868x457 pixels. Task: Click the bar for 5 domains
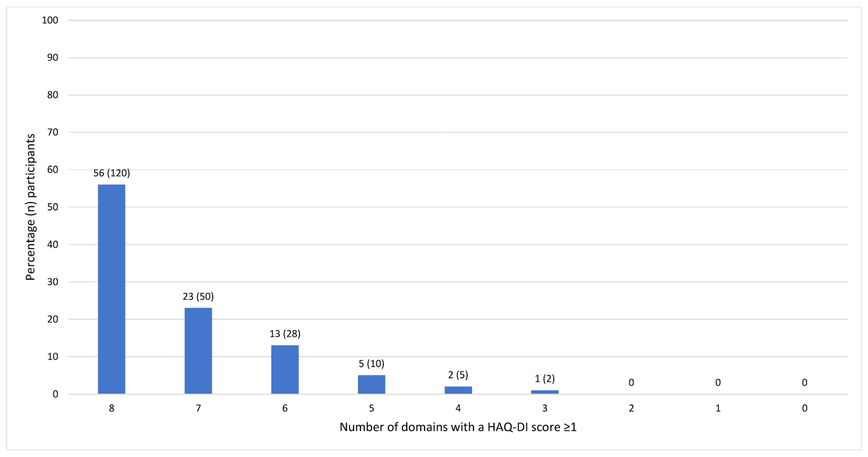(x=371, y=384)
